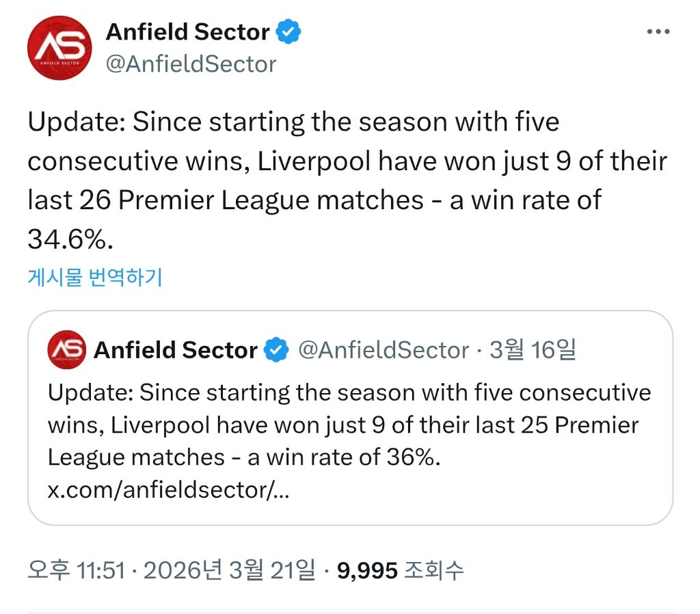
Task: Open the 'Anfield Sector' display name at top
Action: coord(188,32)
